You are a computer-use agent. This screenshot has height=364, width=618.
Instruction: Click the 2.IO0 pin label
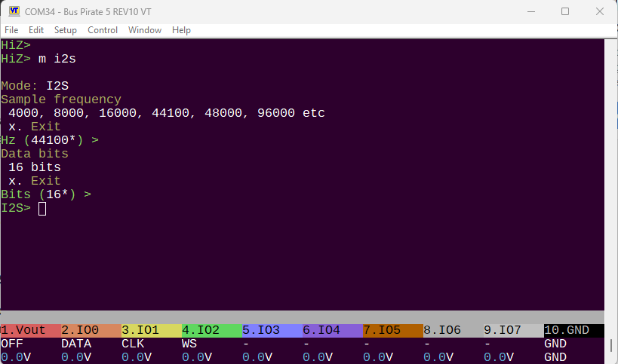pos(91,330)
